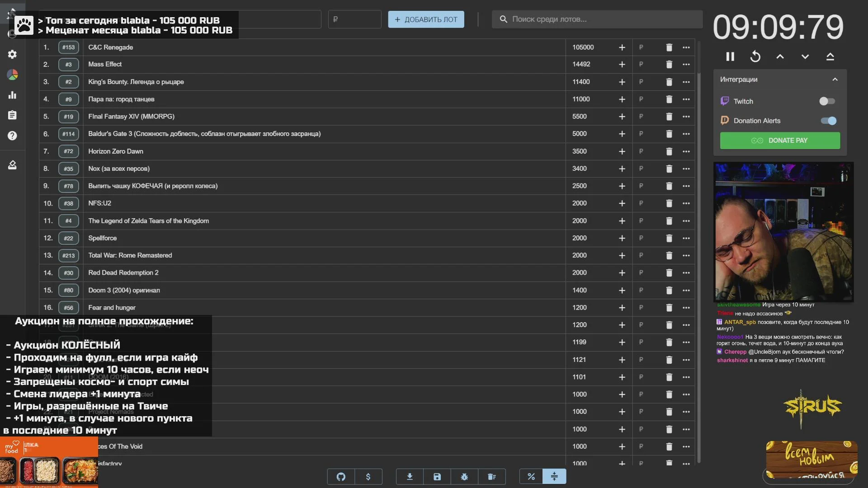The image size is (868, 488).
Task: Pause the auction timer
Action: 730,56
